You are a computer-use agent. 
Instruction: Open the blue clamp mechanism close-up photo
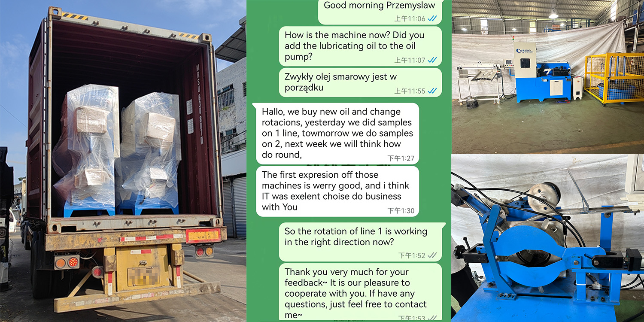[x=547, y=238]
